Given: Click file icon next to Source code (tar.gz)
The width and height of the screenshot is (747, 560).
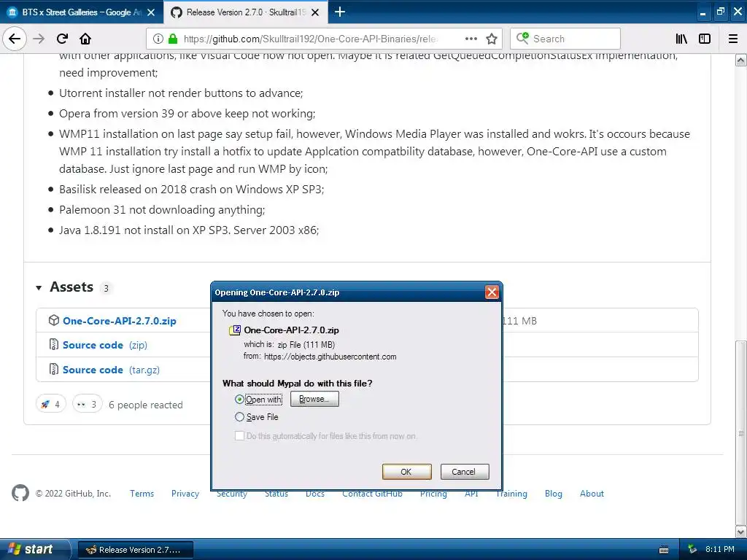Looking at the screenshot, I should 54,369.
